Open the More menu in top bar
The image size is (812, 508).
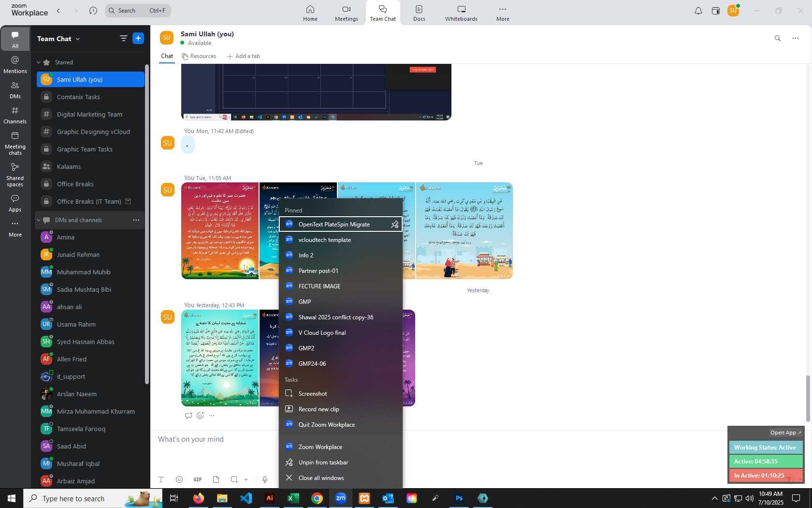click(503, 13)
